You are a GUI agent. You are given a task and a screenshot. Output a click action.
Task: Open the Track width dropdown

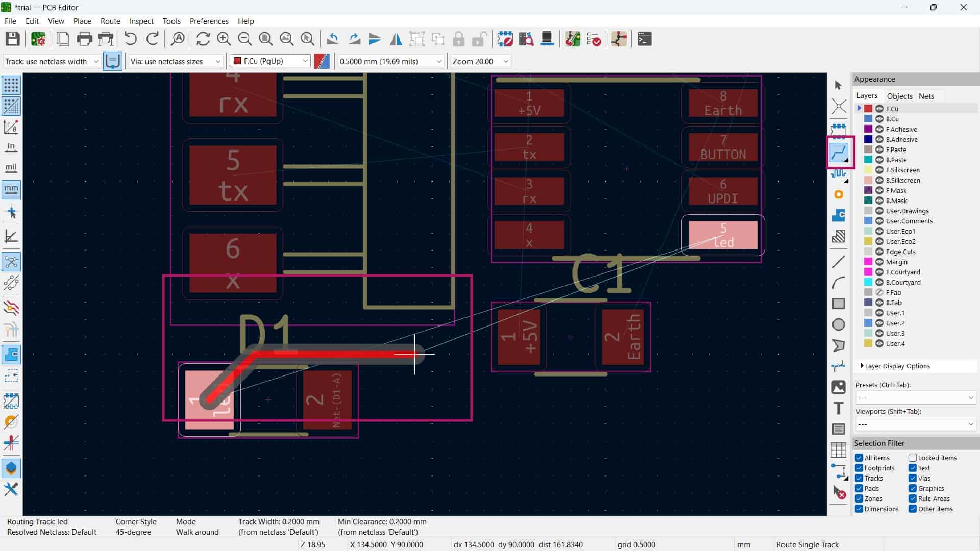(x=51, y=61)
